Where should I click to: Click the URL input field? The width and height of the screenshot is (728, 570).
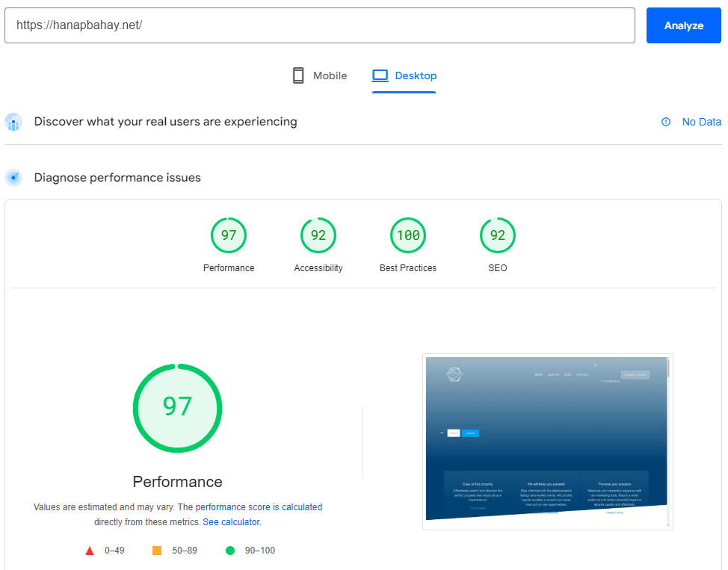pos(319,25)
